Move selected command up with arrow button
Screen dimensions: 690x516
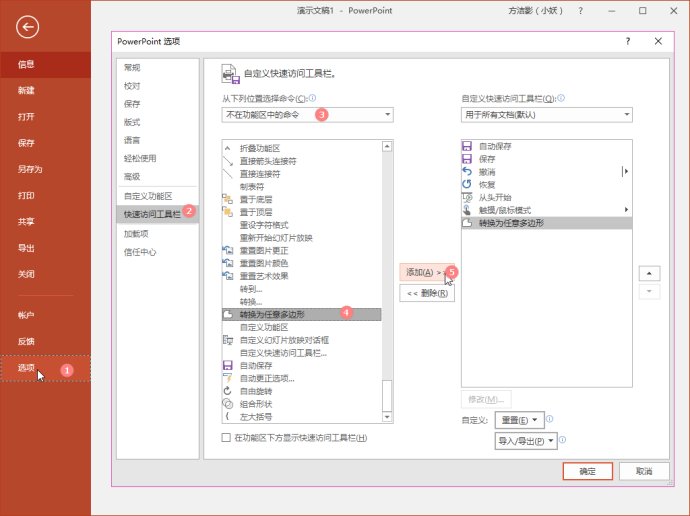coord(649,273)
